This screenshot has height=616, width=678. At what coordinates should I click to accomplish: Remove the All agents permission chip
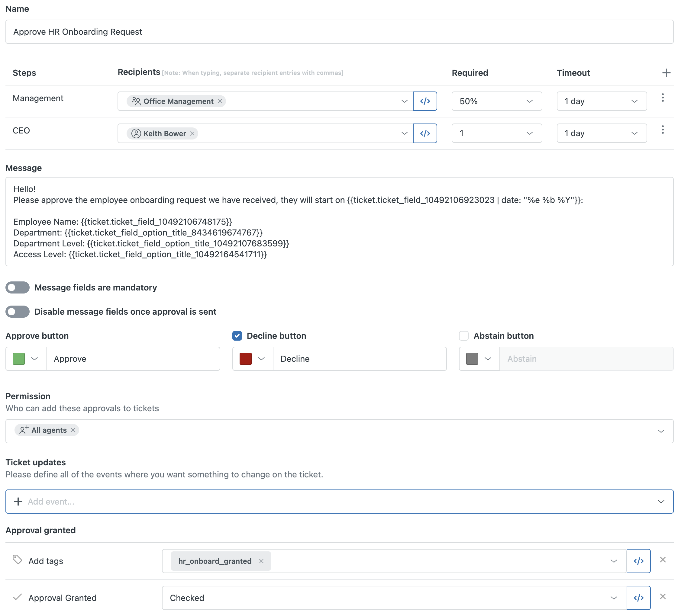(x=73, y=430)
